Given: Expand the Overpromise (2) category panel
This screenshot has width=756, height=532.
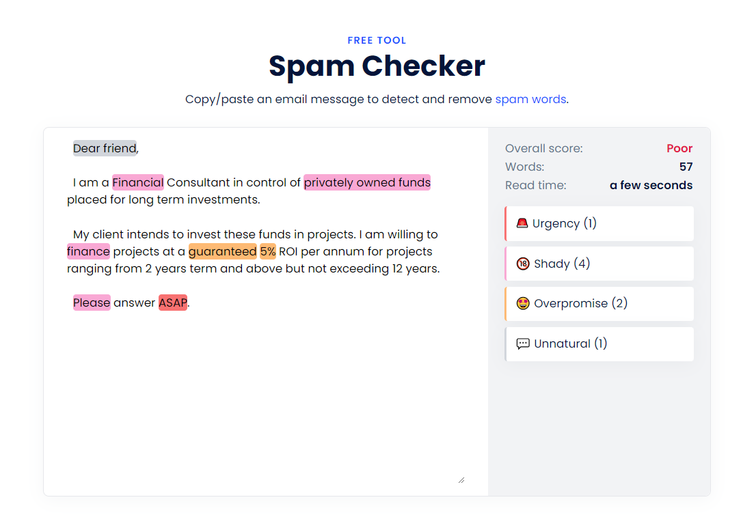Looking at the screenshot, I should (599, 303).
